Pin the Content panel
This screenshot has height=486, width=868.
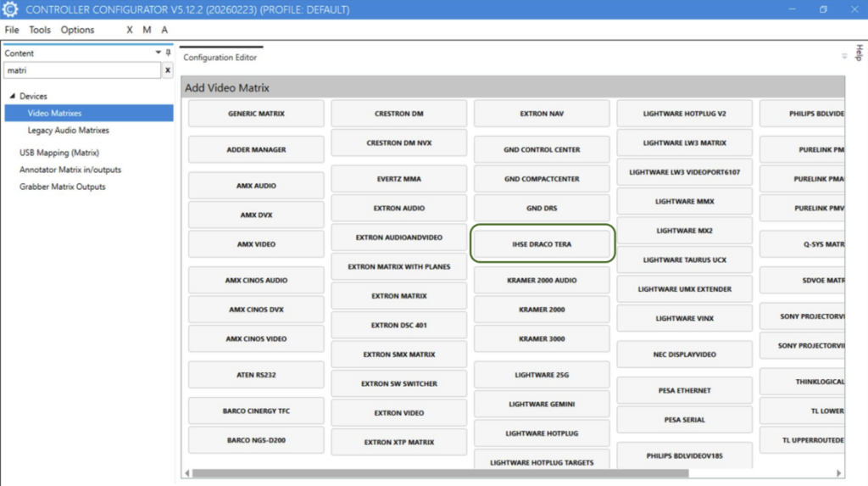[x=168, y=53]
